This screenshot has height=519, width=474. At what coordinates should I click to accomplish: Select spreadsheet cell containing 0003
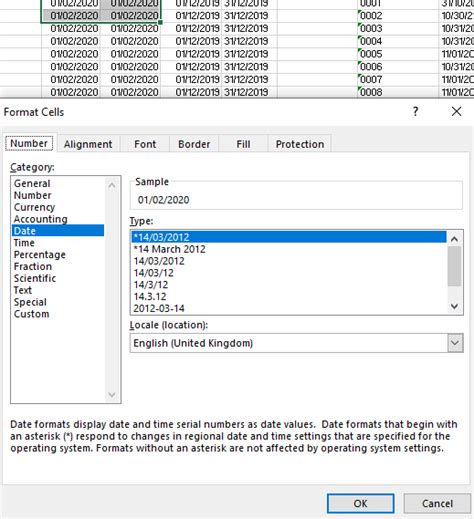[x=398, y=28]
